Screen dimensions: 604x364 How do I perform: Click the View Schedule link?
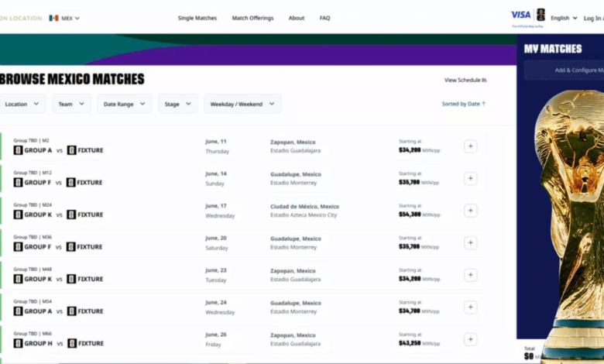465,80
